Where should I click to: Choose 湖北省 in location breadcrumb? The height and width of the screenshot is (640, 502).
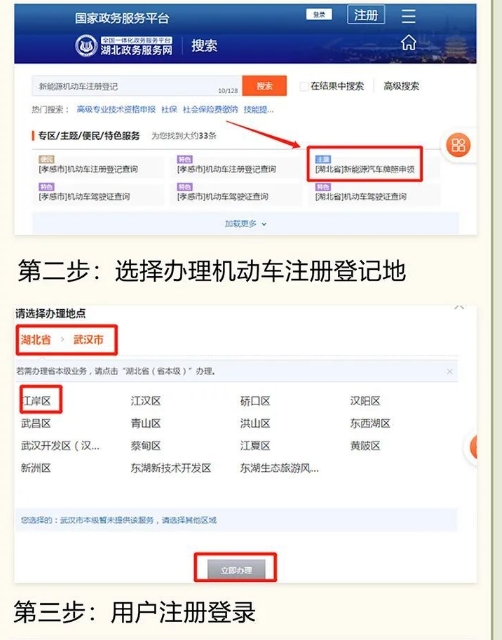point(36,340)
